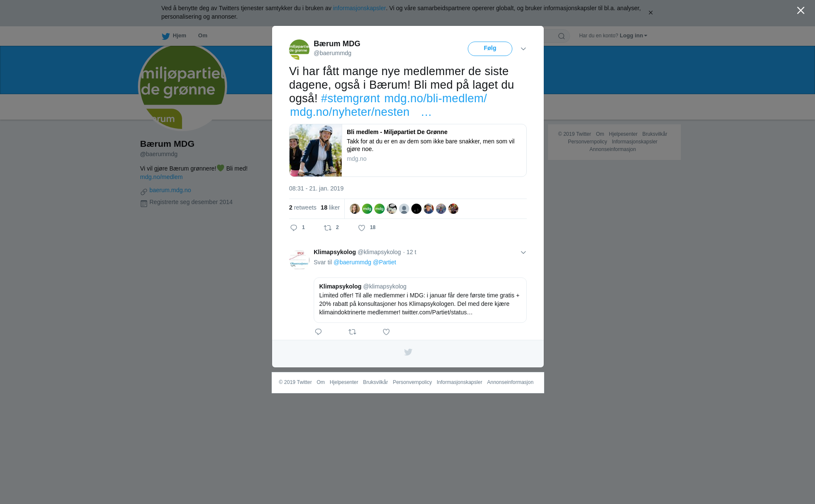The width and height of the screenshot is (815, 504).
Task: Open the Logg inn dropdown
Action: [x=633, y=36]
